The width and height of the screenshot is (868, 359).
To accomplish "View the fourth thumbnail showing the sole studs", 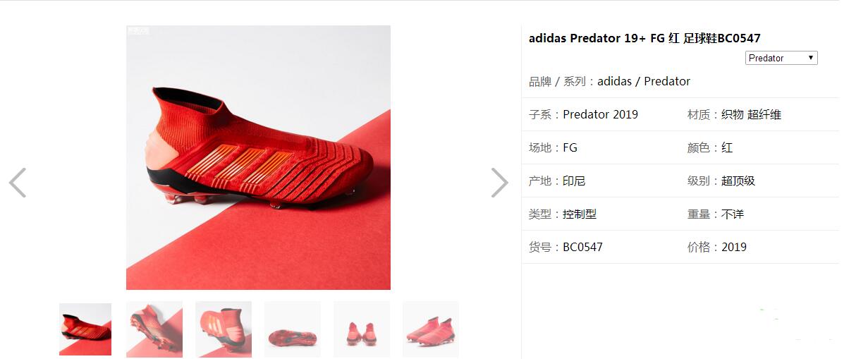I will pyautogui.click(x=293, y=329).
